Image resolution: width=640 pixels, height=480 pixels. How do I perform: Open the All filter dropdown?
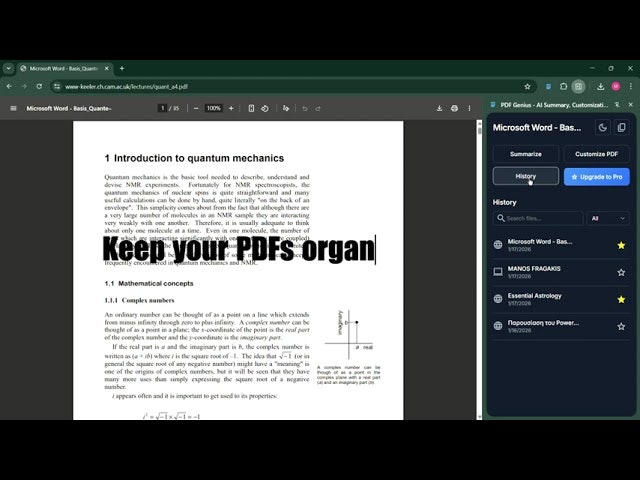click(608, 218)
